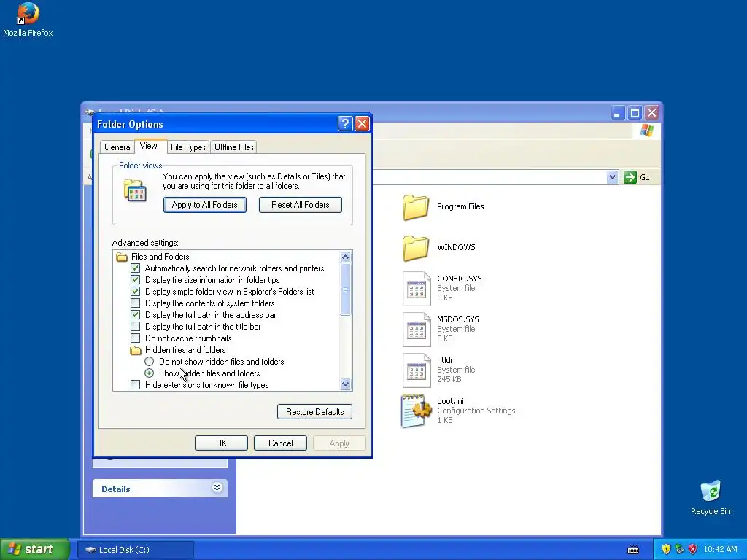Switch to the General tab
The width and height of the screenshot is (747, 560).
pos(117,147)
